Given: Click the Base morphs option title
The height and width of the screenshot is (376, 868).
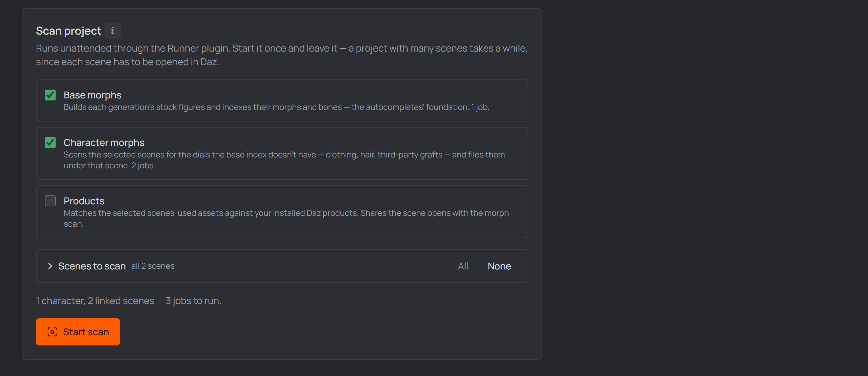Looking at the screenshot, I should click(93, 95).
